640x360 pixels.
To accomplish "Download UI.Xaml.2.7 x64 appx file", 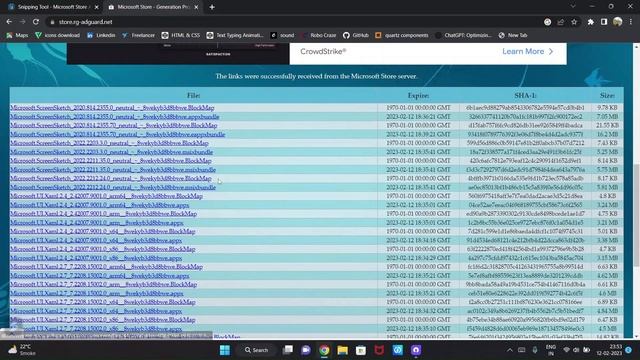I will tap(96, 311).
